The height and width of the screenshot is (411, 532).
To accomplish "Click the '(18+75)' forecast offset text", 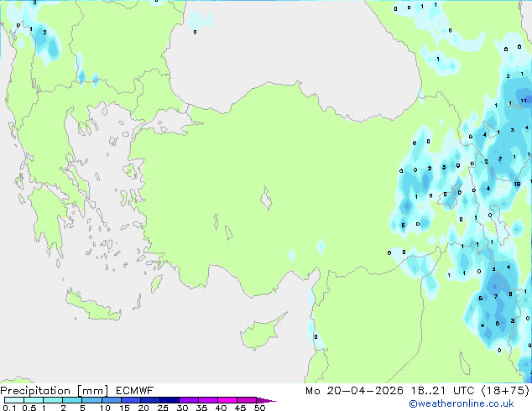I will [x=505, y=391].
